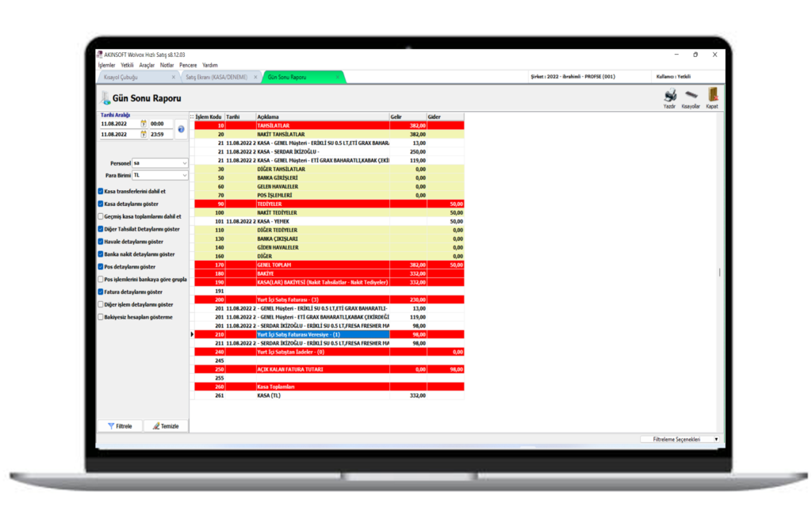The height and width of the screenshot is (515, 812).
Task: Open calendar picker for the start date
Action: (144, 124)
